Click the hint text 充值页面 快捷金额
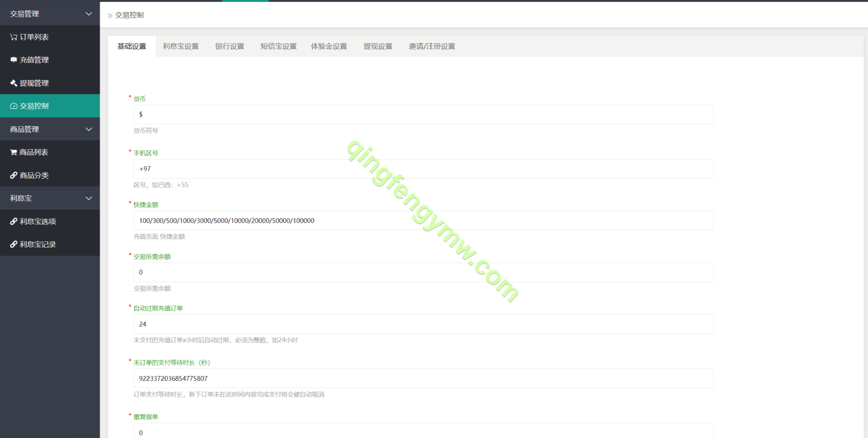The height and width of the screenshot is (438, 868). [159, 237]
